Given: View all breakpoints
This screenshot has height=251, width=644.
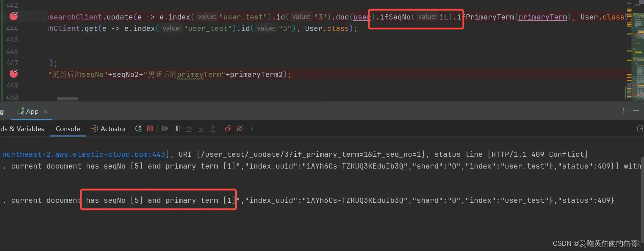Looking at the screenshot, I should click(228, 128).
